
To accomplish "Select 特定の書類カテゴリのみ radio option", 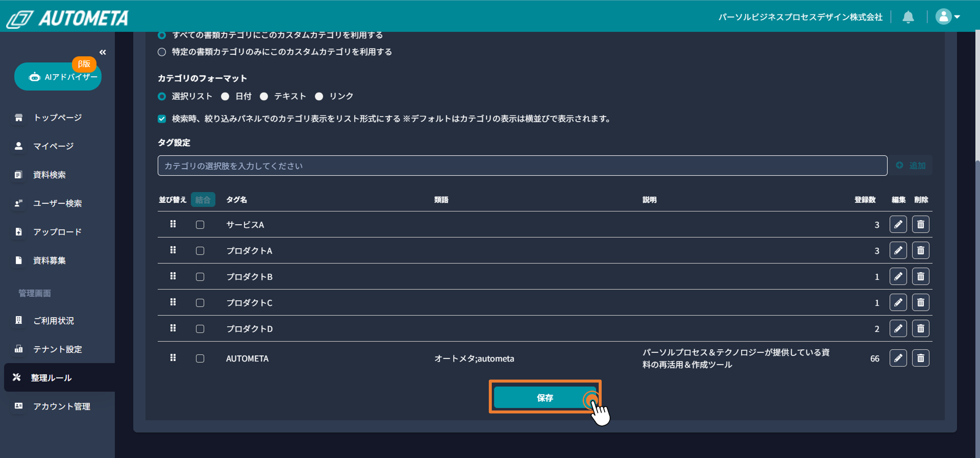I will point(162,52).
